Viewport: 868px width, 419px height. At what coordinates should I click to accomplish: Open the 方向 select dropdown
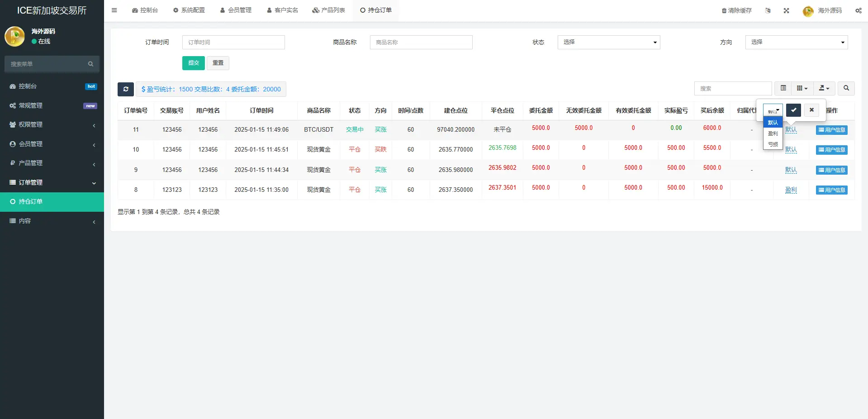click(x=796, y=42)
